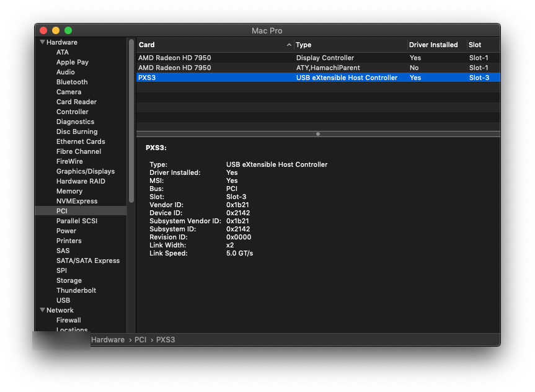Open the USB section
The width and height of the screenshot is (535, 392).
pos(63,300)
